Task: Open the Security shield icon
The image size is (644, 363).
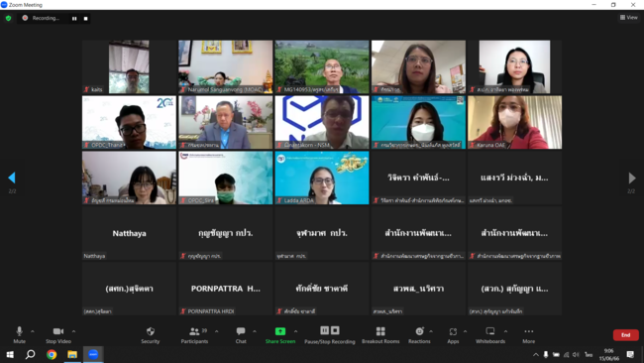Action: (151, 331)
